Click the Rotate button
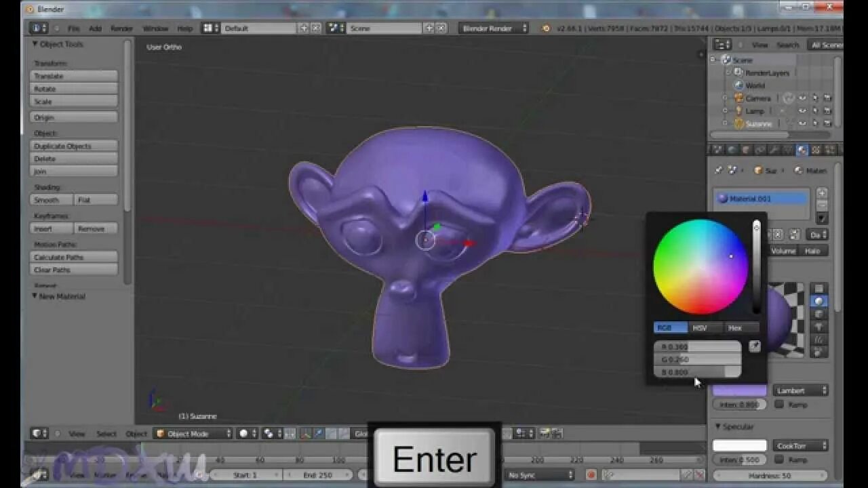868x488 pixels. coord(74,89)
